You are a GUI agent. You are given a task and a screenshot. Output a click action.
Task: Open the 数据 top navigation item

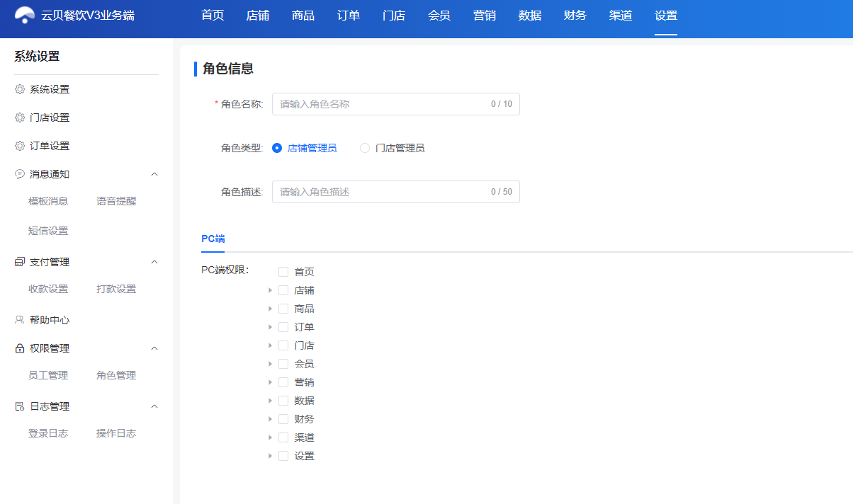[530, 16]
